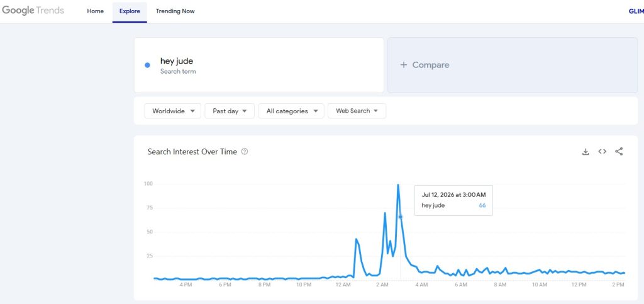Open the All categories dropdown
644x304 pixels.
point(291,111)
